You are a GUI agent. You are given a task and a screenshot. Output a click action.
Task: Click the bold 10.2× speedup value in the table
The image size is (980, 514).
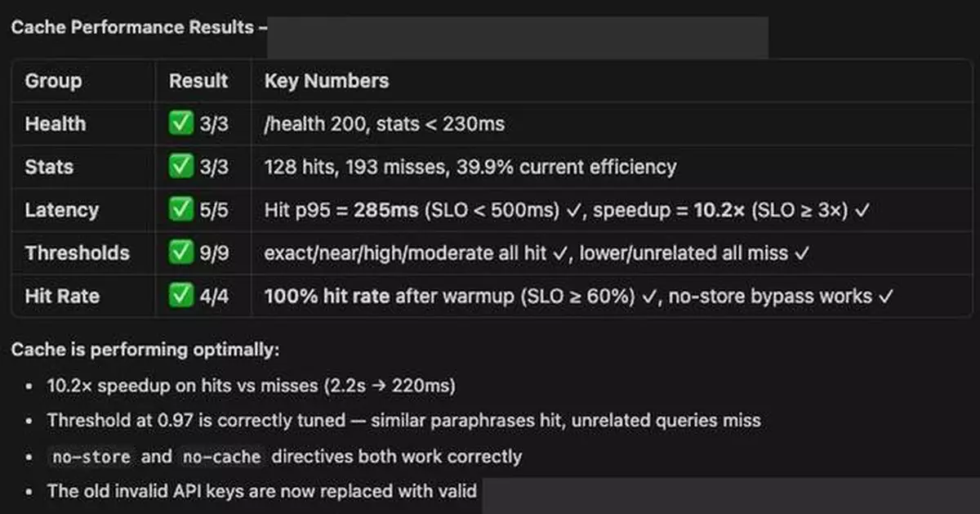tap(719, 210)
